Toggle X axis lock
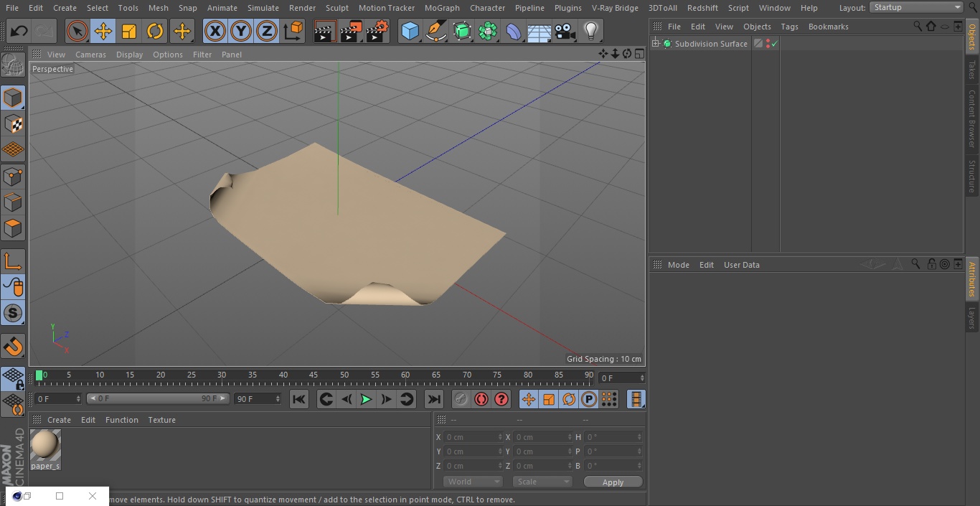Screen dimensions: 980x506 pos(215,32)
